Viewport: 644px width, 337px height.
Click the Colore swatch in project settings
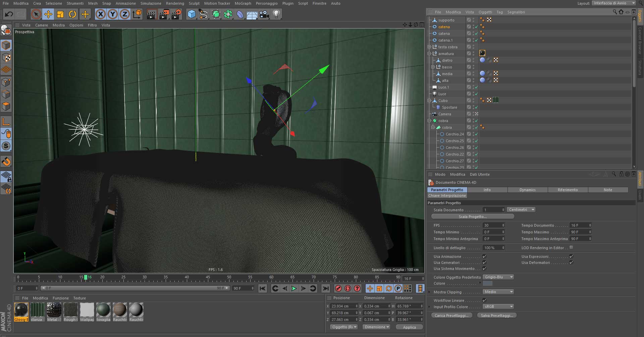click(x=487, y=283)
